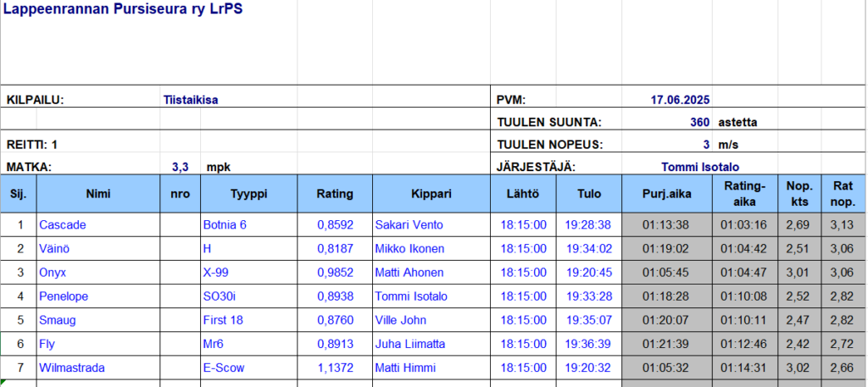Click the Tulo column header
This screenshot has width=868, height=387.
589,194
